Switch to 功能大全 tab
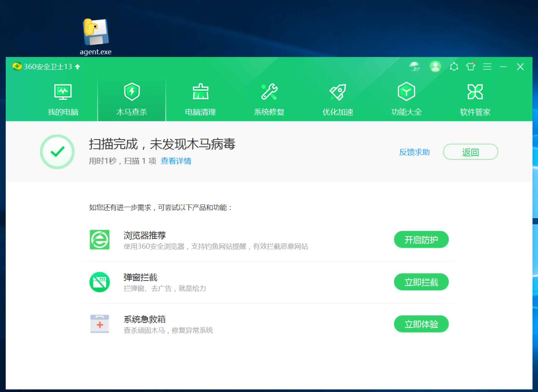This screenshot has width=538, height=392. coord(406,100)
